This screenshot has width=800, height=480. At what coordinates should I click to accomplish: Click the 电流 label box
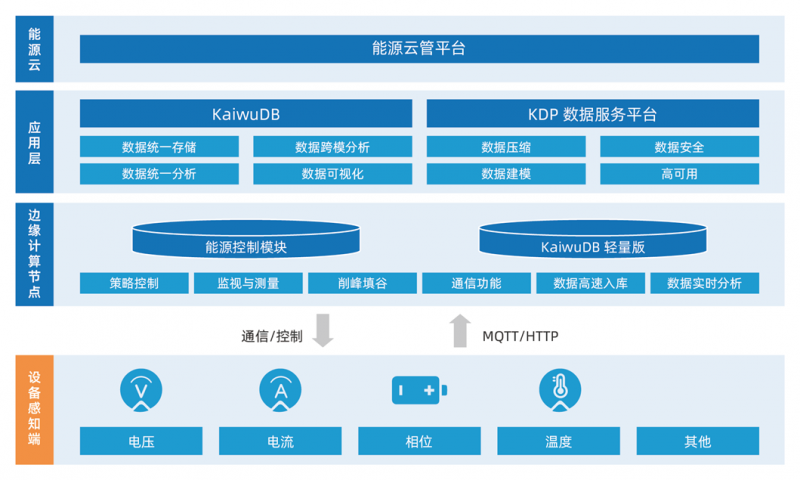[280, 441]
